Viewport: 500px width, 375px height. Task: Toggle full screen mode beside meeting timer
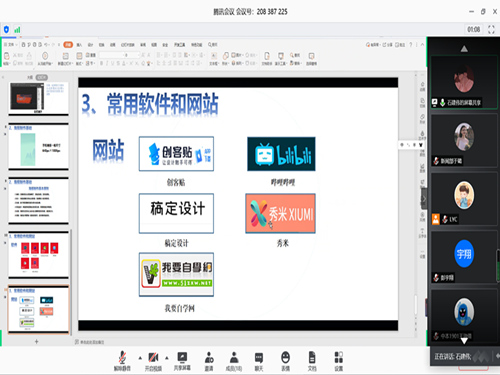tap(491, 29)
